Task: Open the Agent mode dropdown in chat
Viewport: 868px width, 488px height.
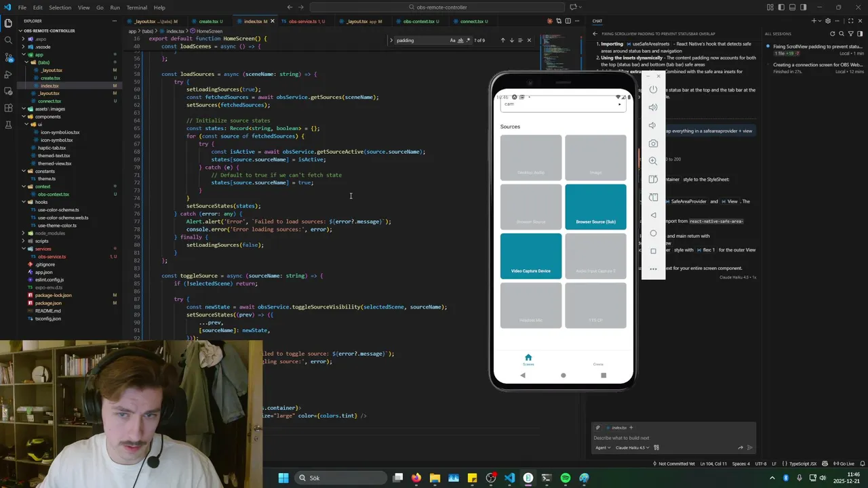Action: pos(603,447)
